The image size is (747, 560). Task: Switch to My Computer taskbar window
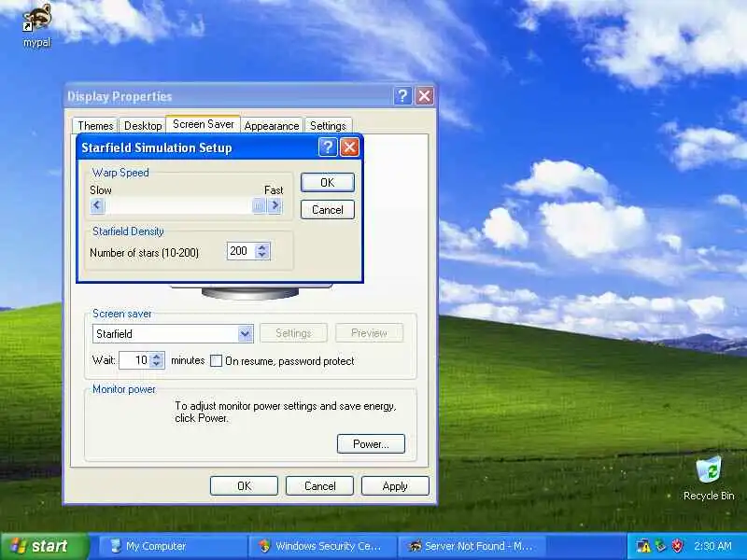pos(173,546)
